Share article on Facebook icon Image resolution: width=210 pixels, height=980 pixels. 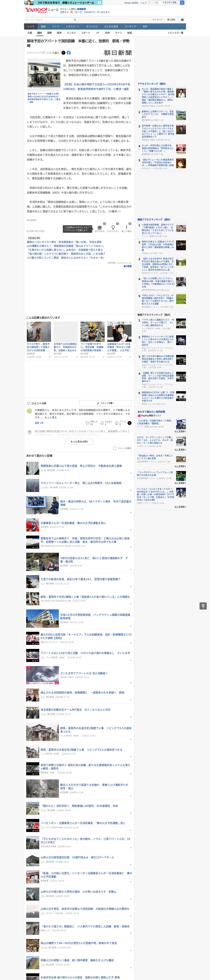69,53
